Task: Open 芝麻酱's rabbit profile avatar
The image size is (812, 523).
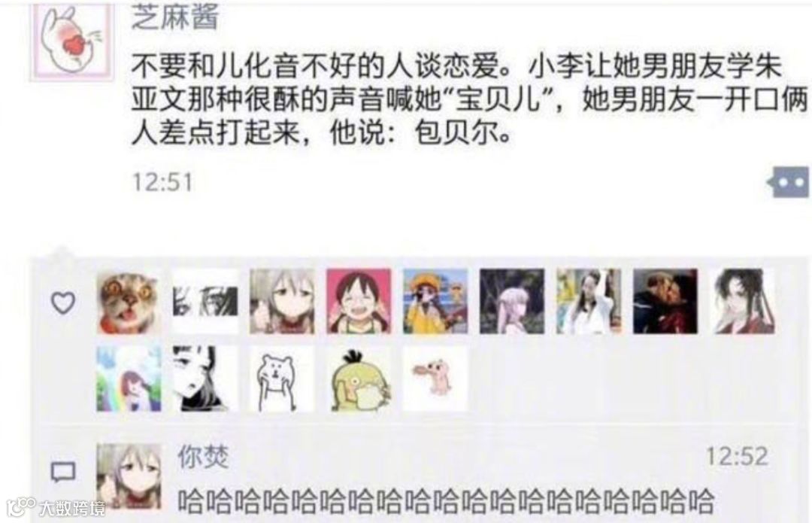Action: coord(71,42)
